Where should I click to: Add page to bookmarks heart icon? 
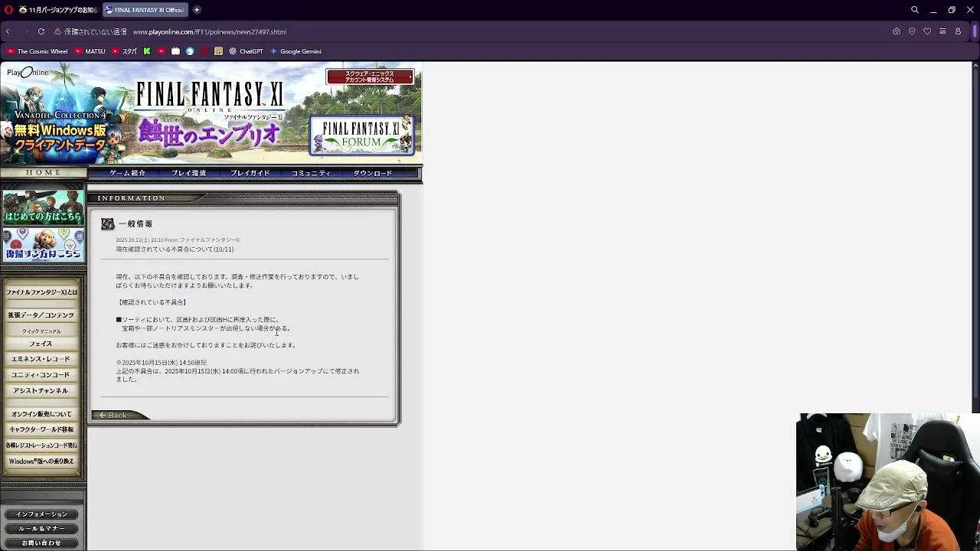tap(927, 31)
